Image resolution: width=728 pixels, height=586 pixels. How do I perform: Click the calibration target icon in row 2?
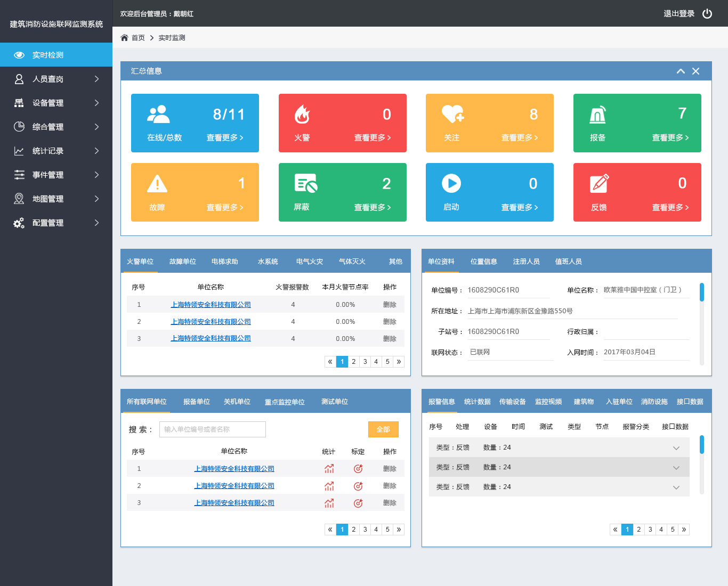point(358,486)
